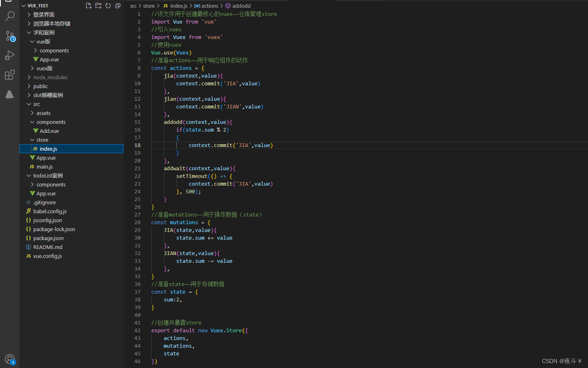Open the Accounts menu icon
This screenshot has width=588, height=368.
pos(10,359)
